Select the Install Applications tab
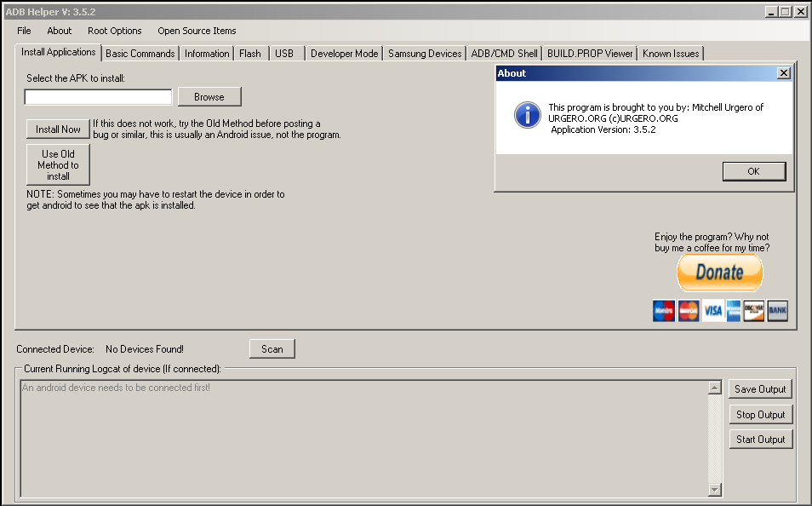The image size is (812, 506). [x=58, y=52]
